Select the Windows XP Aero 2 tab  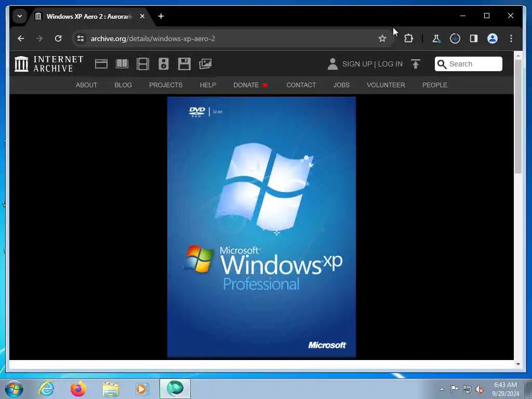[89, 16]
